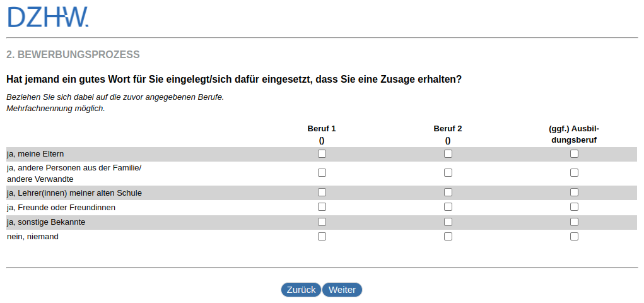Click the DZHW logo
The height and width of the screenshot is (303, 644).
(x=48, y=17)
